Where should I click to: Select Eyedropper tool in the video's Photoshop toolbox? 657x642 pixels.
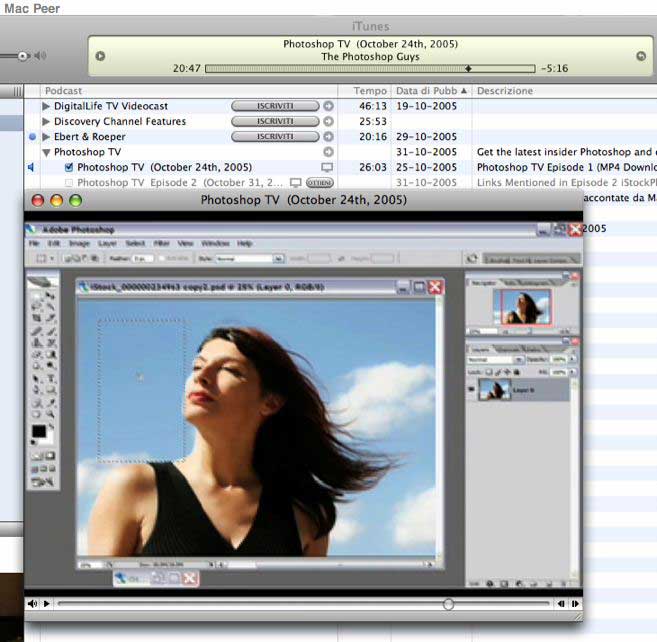[50, 402]
